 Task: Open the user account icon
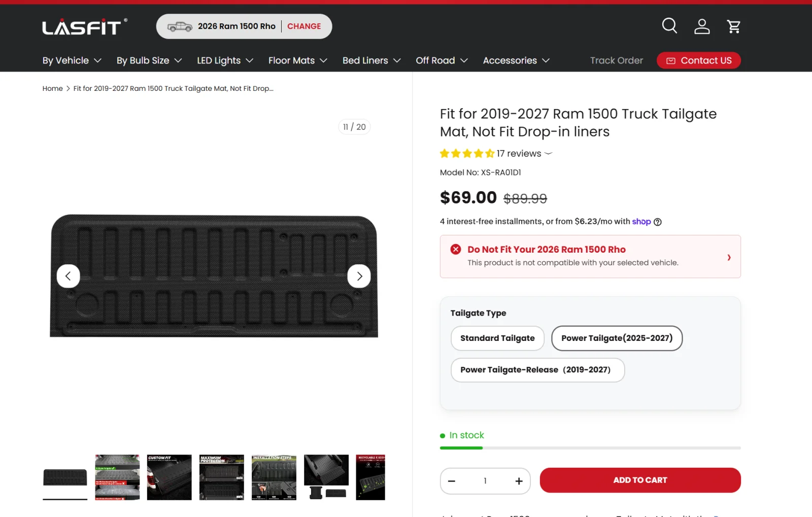click(702, 26)
